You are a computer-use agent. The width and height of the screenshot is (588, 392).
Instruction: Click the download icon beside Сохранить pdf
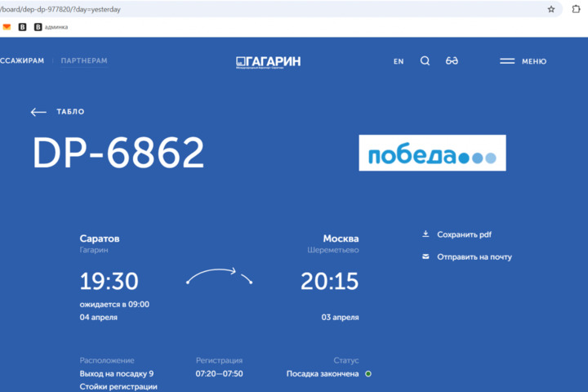(425, 234)
